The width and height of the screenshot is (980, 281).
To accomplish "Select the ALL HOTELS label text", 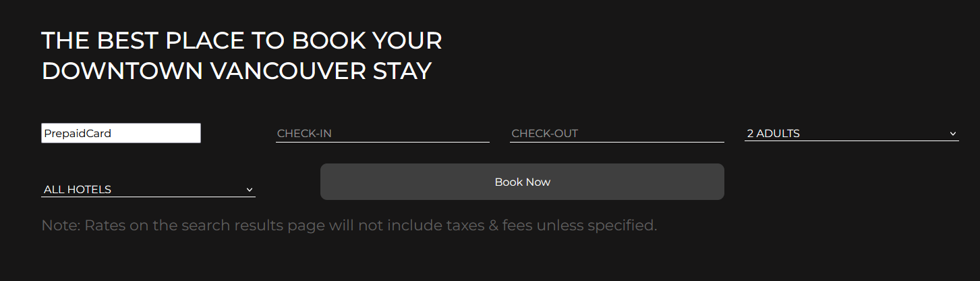I will (x=78, y=190).
